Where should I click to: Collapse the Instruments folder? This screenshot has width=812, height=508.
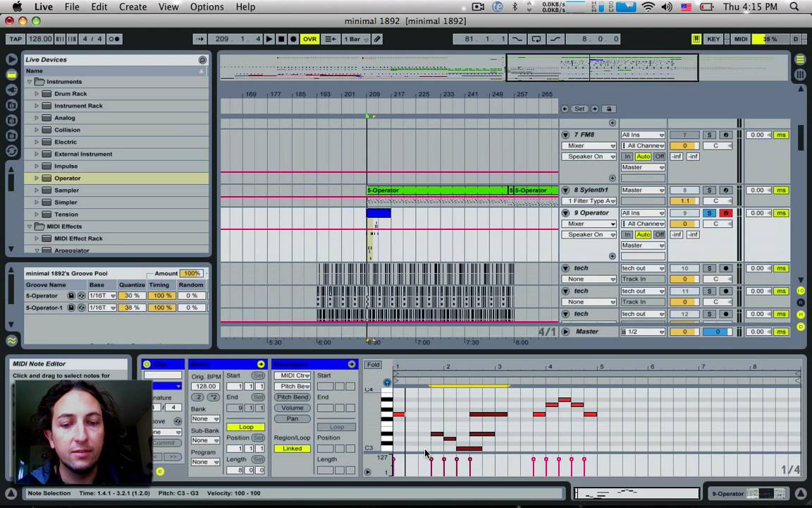click(x=30, y=82)
